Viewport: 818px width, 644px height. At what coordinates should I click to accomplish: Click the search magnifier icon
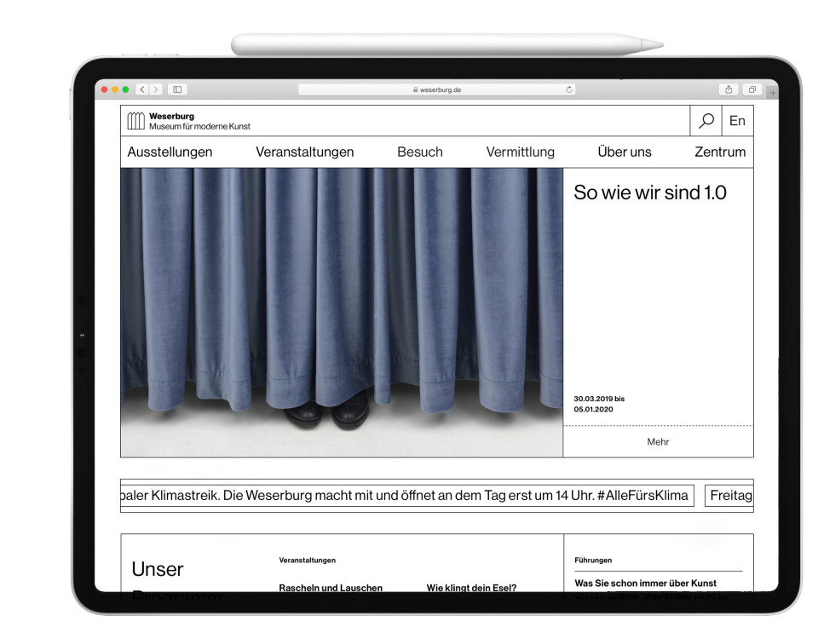(706, 121)
